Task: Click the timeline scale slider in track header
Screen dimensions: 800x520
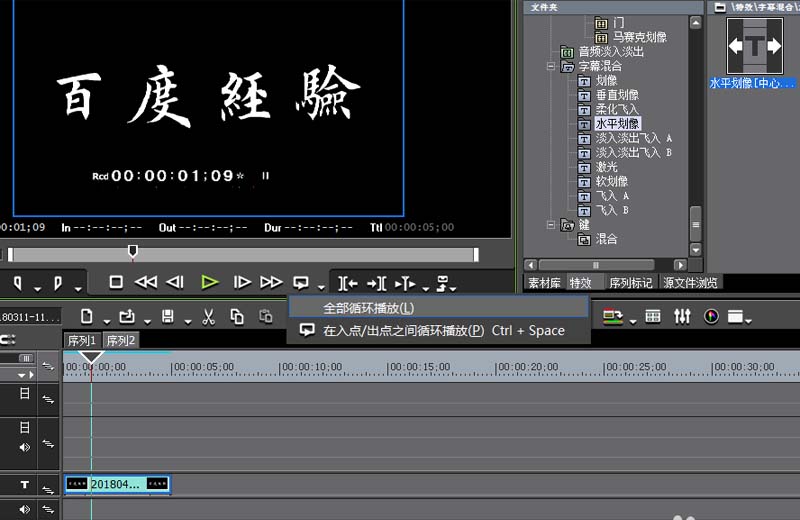Action: tap(26, 358)
